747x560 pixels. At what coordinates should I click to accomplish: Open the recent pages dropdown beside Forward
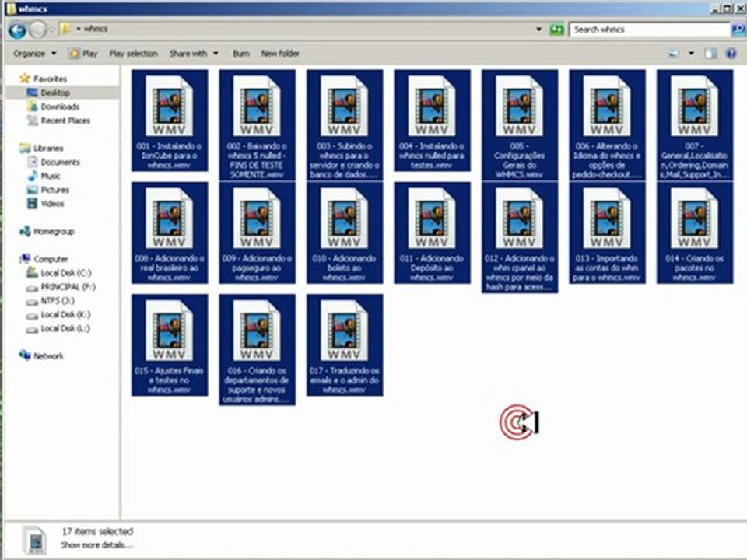[51, 30]
